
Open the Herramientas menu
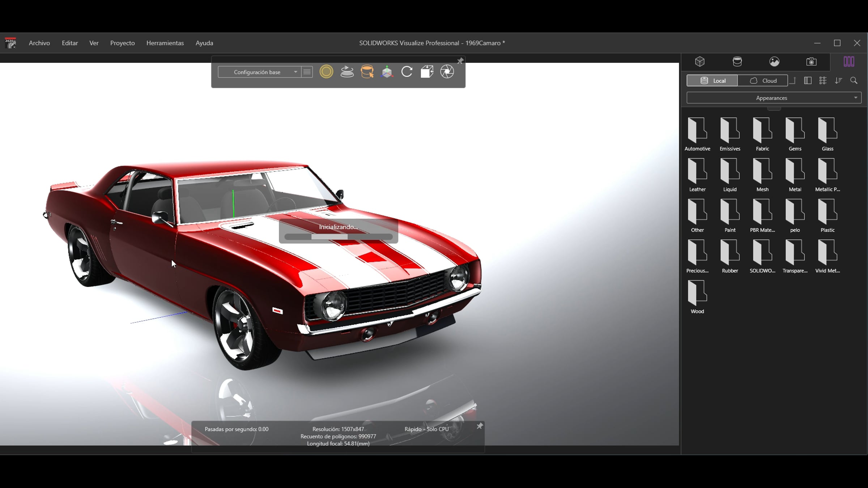pyautogui.click(x=165, y=43)
